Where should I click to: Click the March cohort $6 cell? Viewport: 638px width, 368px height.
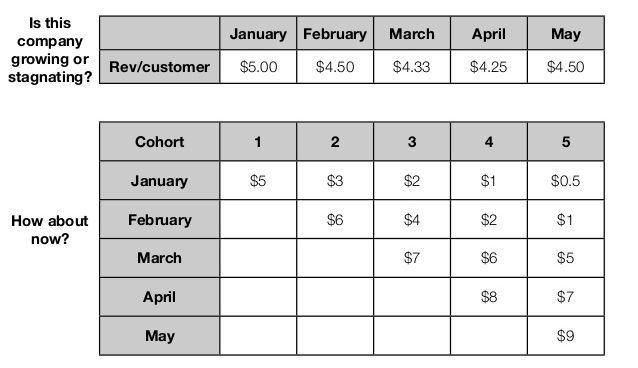[x=489, y=258]
